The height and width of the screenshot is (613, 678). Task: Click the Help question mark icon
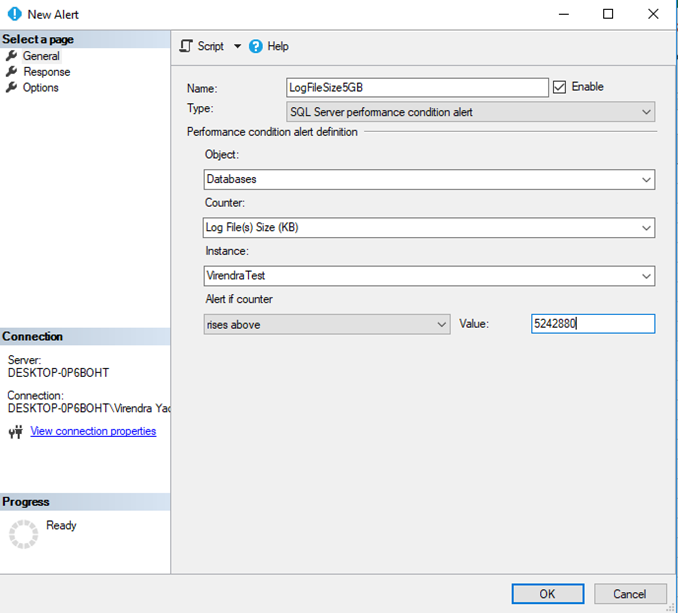pos(256,46)
